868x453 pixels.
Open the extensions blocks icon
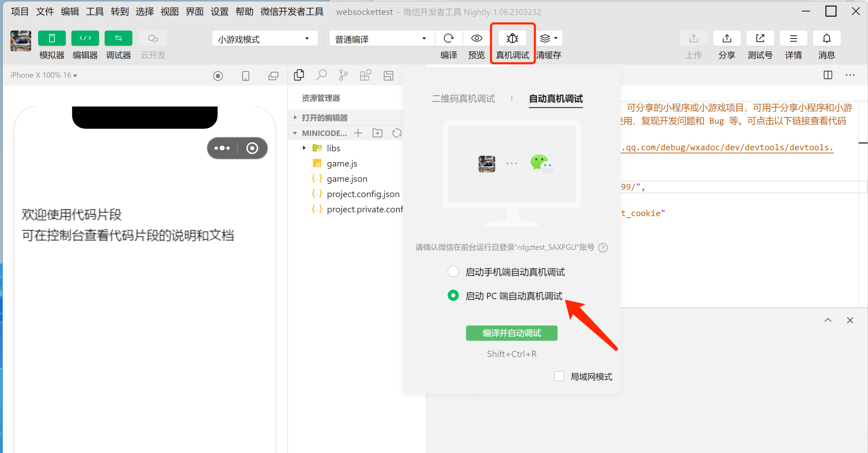point(366,75)
